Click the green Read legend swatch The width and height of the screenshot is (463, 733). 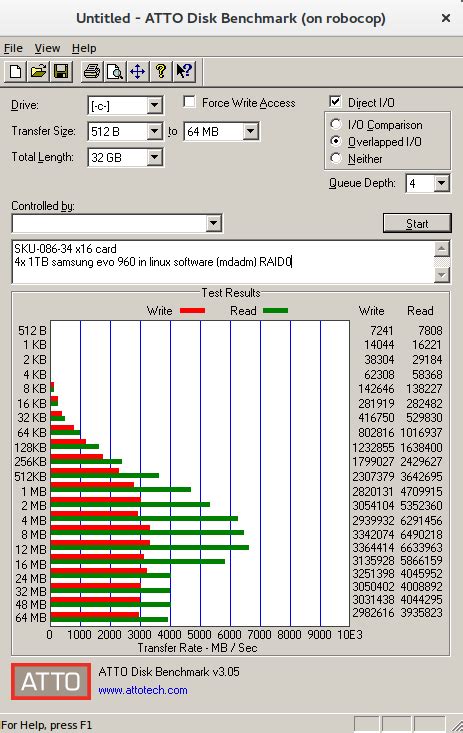(275, 310)
